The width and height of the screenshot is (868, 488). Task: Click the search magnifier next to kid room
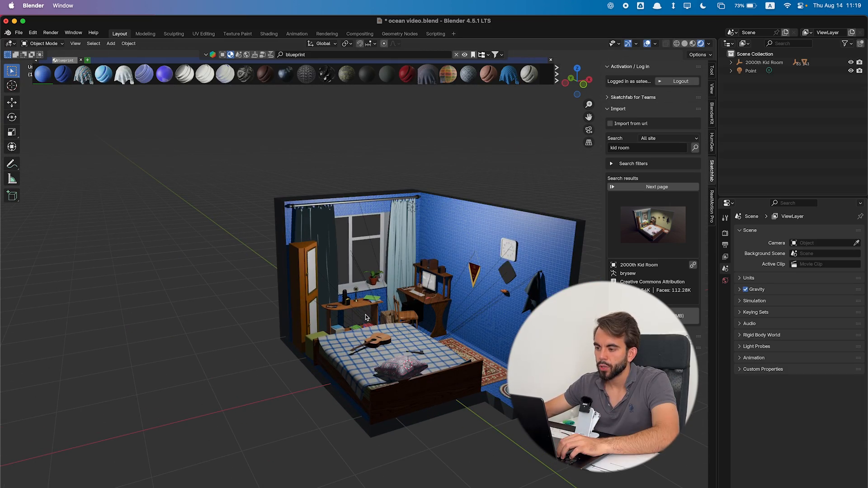click(x=695, y=148)
